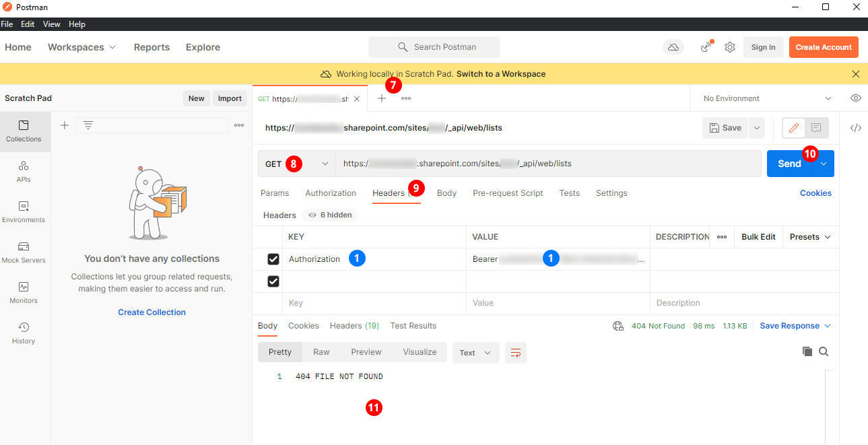Open the environment quick look eye icon
The height and width of the screenshot is (445, 868).
coord(856,98)
